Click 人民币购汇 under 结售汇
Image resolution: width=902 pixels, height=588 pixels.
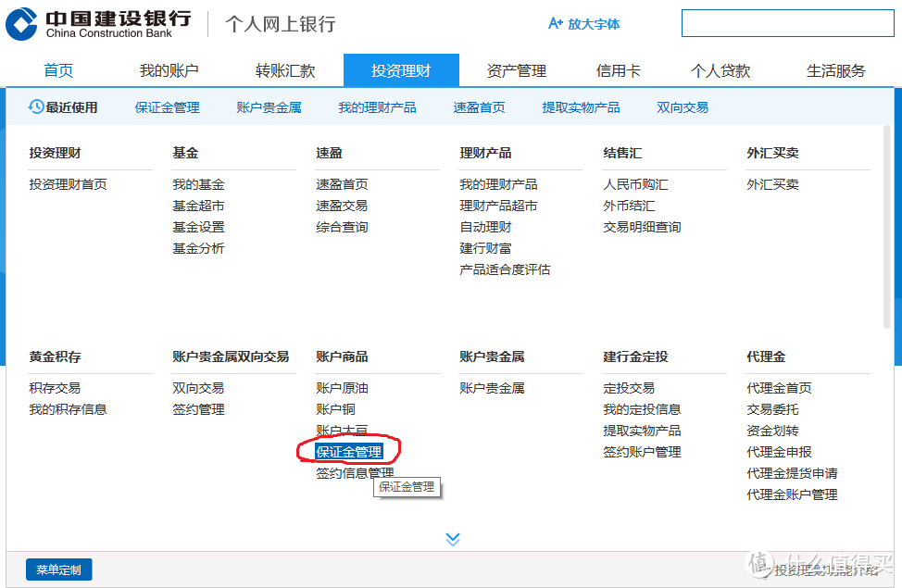tap(633, 184)
